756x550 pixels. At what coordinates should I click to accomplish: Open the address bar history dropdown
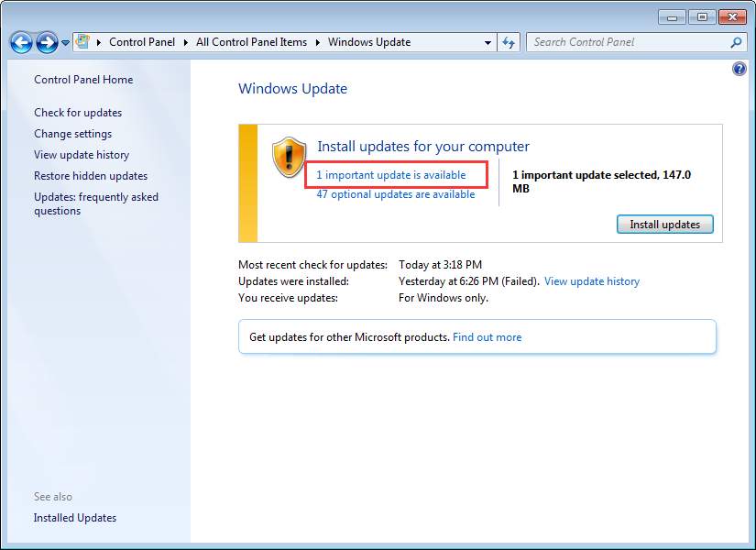(x=488, y=42)
